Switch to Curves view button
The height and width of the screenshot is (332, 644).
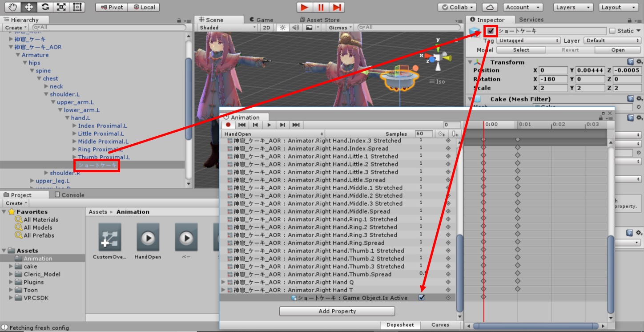440,325
